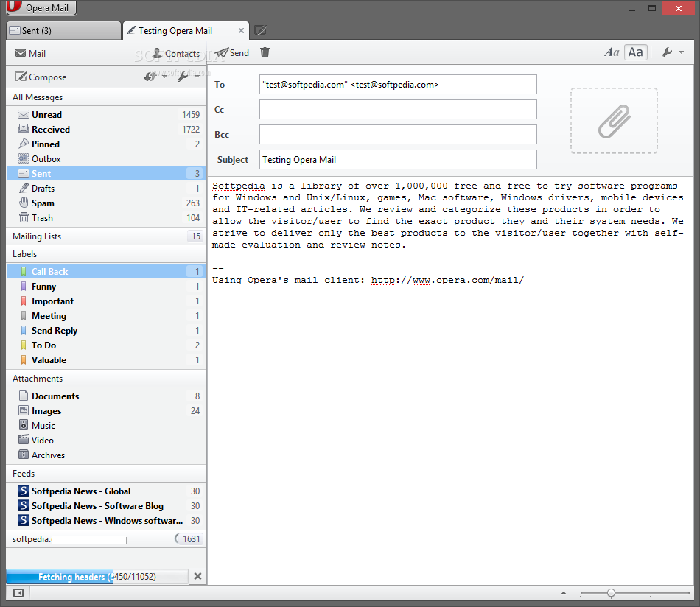This screenshot has width=700, height=607.
Task: Click the Fetching headers progress bar
Action: click(x=97, y=577)
